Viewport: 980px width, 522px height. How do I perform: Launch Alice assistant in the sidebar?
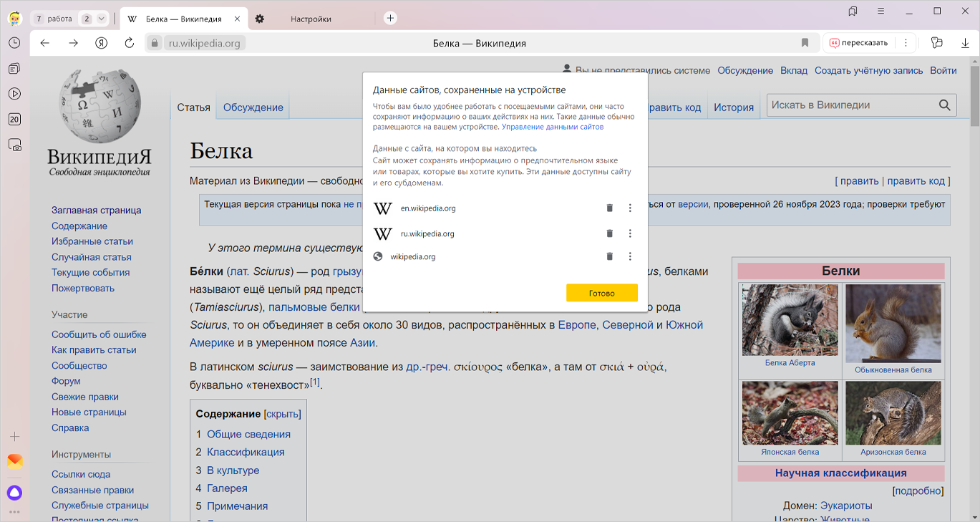[x=14, y=493]
